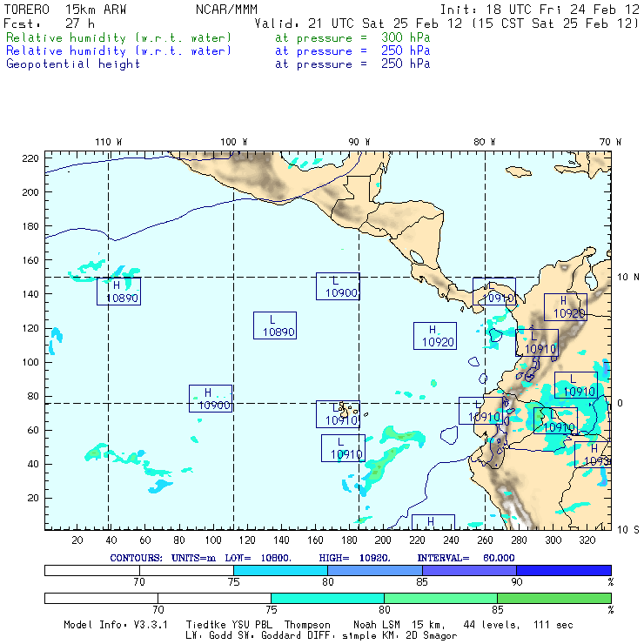The height and width of the screenshot is (644, 644).
Task: Click the L 10900 box near 90 W
Action: pos(338,286)
